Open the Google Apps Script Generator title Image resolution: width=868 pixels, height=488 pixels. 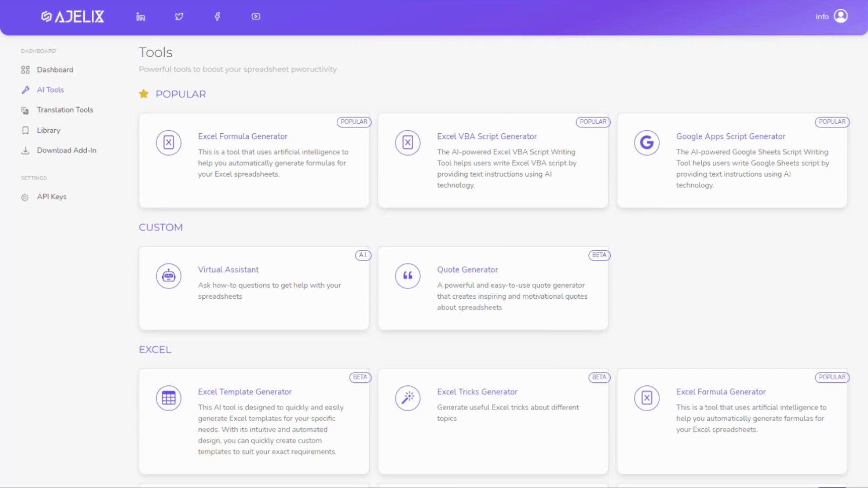[x=731, y=136]
